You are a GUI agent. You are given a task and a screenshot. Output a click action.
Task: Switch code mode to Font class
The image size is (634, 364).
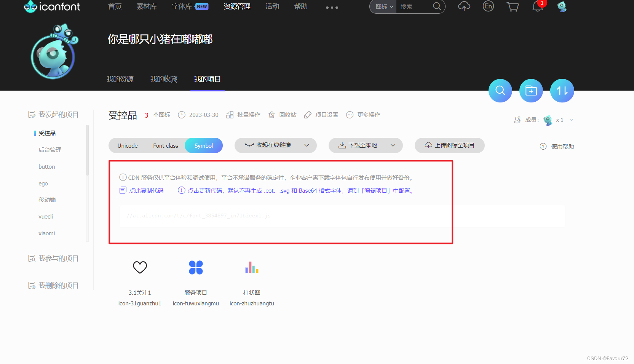pyautogui.click(x=165, y=145)
